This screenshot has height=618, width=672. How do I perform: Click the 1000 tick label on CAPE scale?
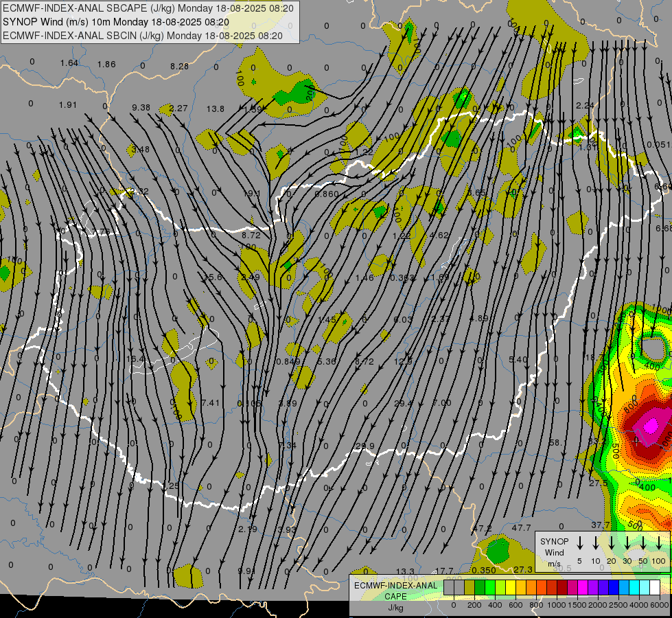(x=557, y=605)
